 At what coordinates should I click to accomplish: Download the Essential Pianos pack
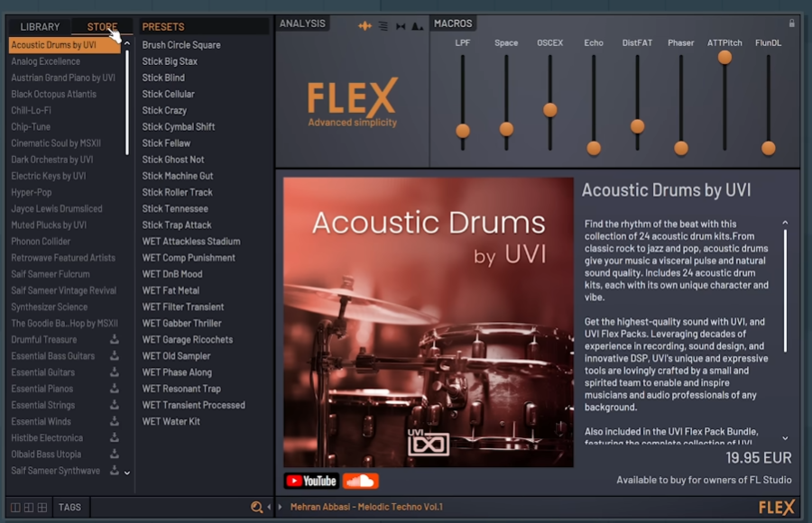click(x=115, y=389)
